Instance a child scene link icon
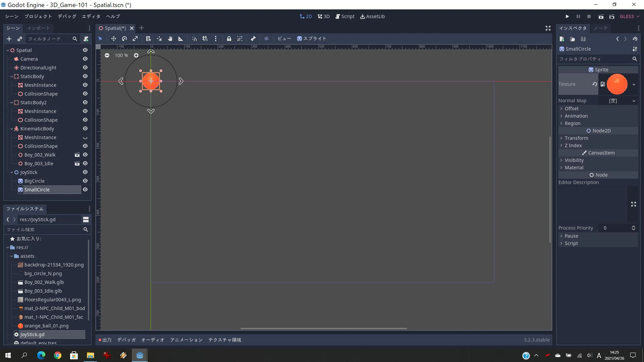Screen dimensions: 644x362 click(20, 39)
